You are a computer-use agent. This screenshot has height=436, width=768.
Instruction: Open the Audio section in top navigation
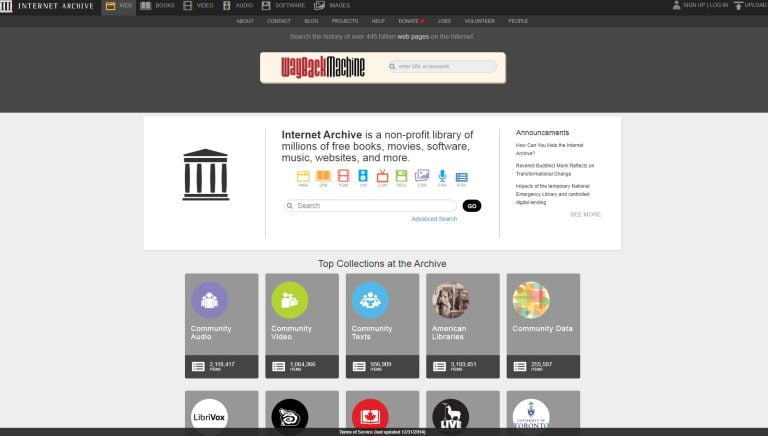click(238, 6)
